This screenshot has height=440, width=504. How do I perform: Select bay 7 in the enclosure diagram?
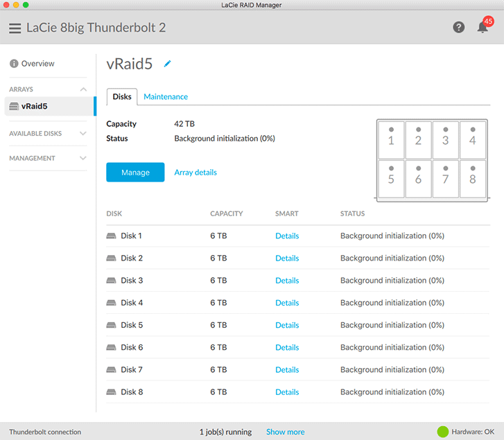(x=446, y=179)
